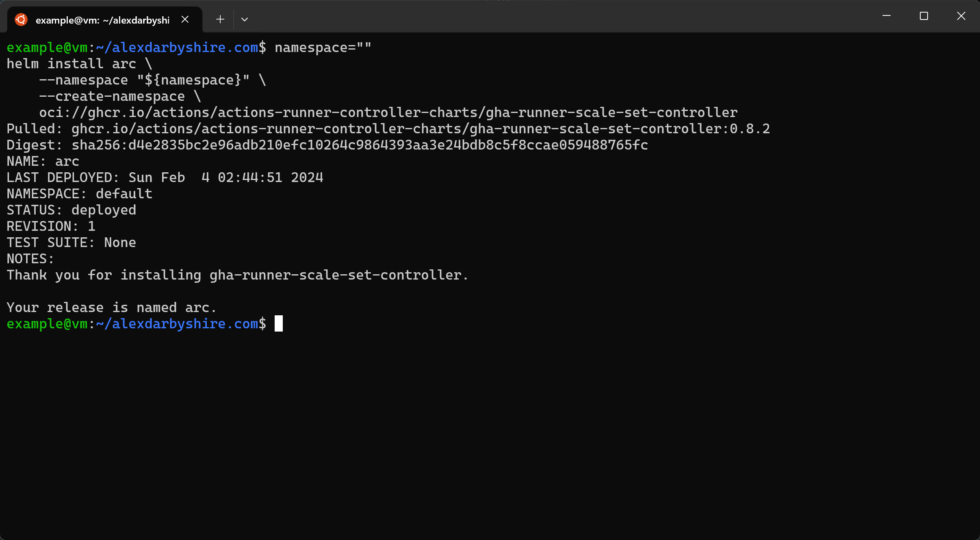Click the empty title bar drag area
The height and width of the screenshot is (540, 980).
(x=561, y=16)
